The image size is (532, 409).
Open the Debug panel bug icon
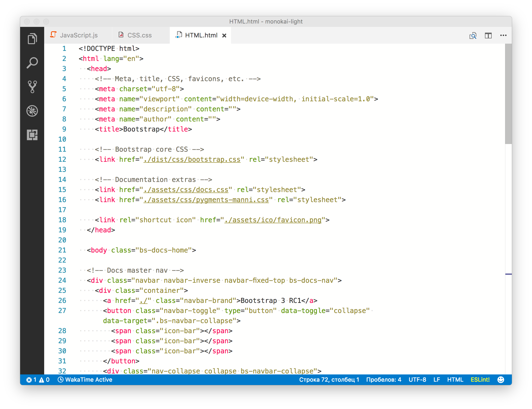click(x=32, y=111)
